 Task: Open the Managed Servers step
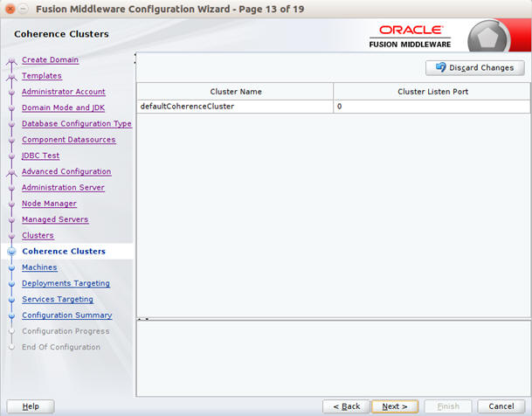pos(55,219)
